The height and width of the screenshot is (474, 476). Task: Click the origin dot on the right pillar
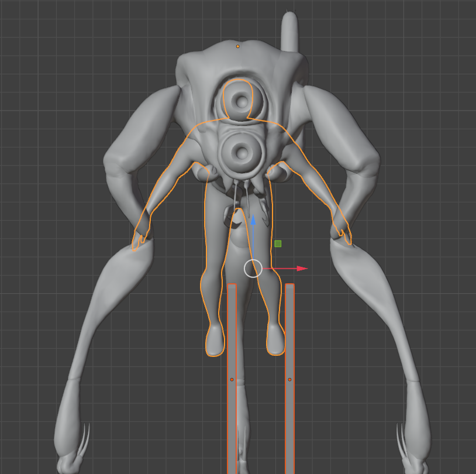pos(289,380)
